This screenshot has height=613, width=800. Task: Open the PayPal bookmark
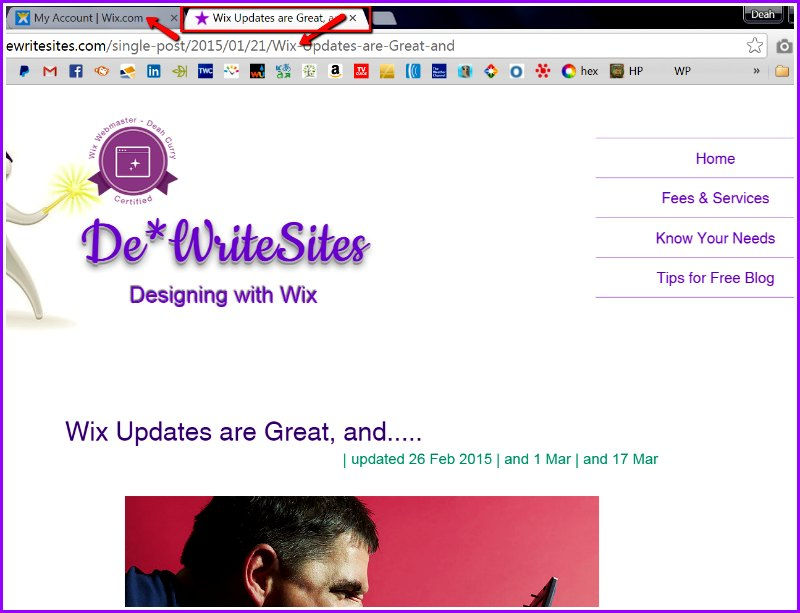coord(24,71)
